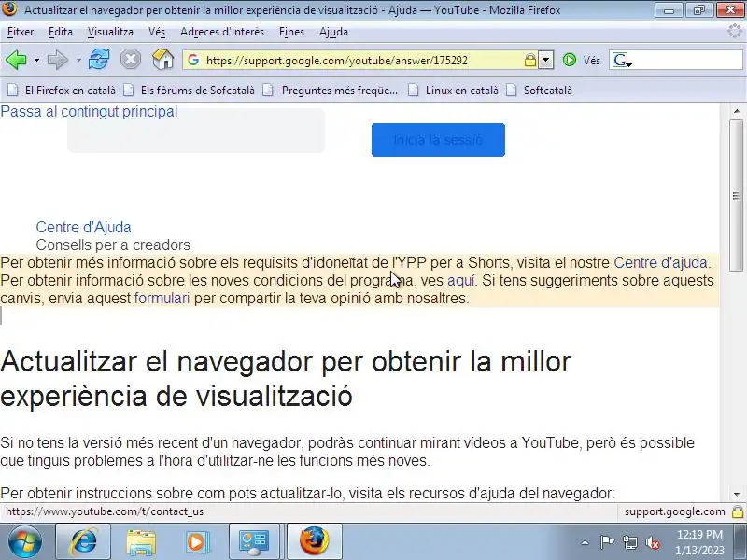Click Passa al contingut principal link

[x=89, y=111]
